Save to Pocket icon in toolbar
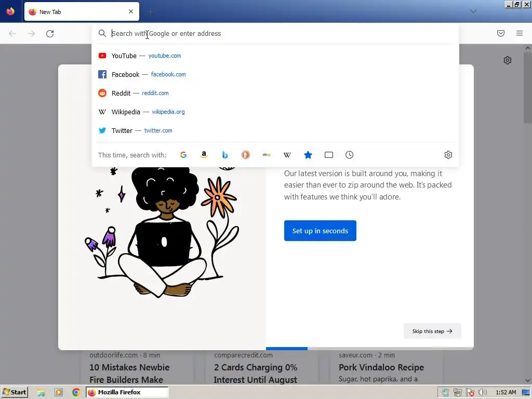 pos(501,33)
